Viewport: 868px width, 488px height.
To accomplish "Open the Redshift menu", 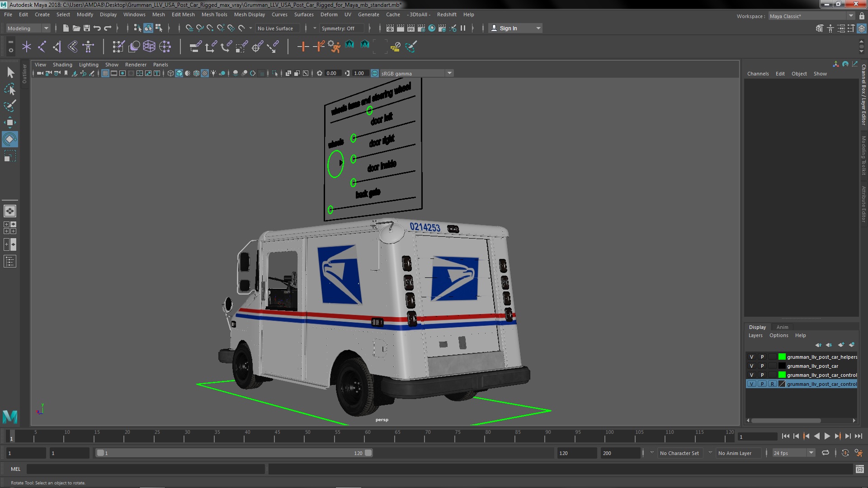I will pos(447,14).
